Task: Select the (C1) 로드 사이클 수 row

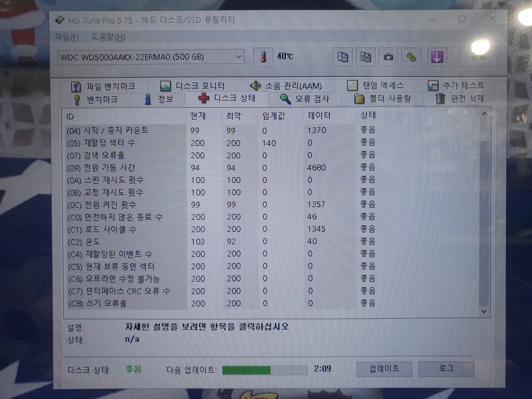Action: [x=272, y=229]
